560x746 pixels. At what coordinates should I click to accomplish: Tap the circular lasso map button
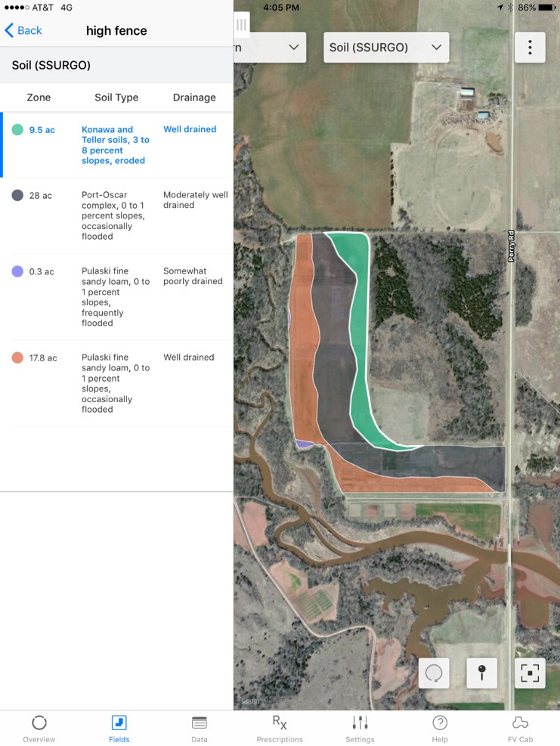434,673
